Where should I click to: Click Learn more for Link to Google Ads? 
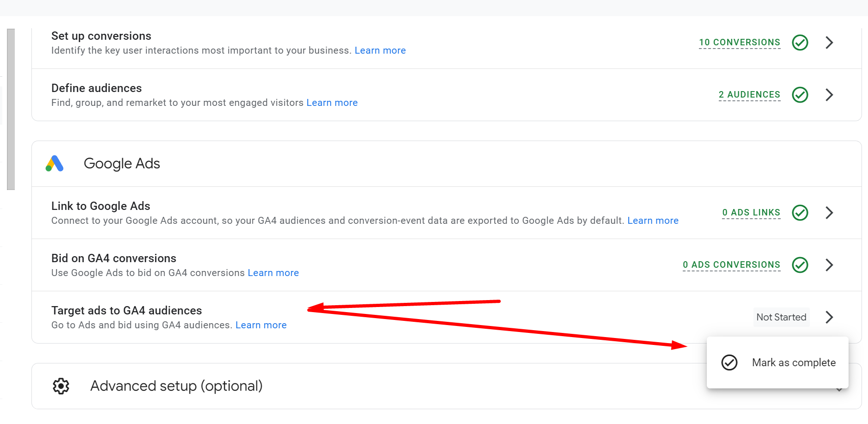(653, 221)
